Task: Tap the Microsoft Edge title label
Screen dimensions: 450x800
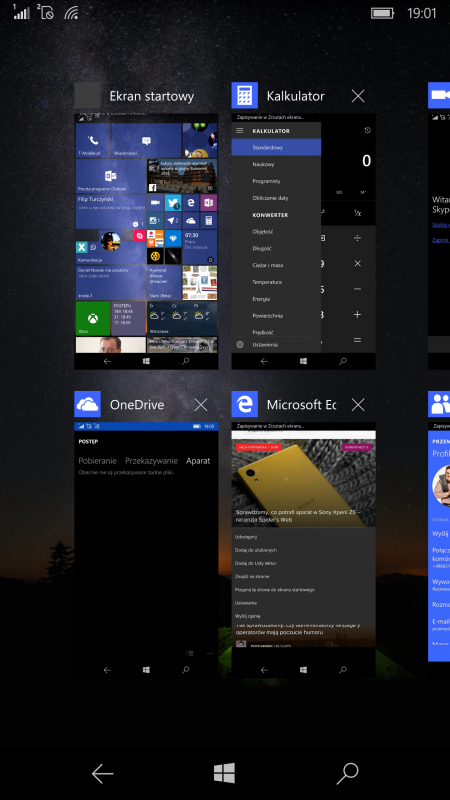Action: 302,405
